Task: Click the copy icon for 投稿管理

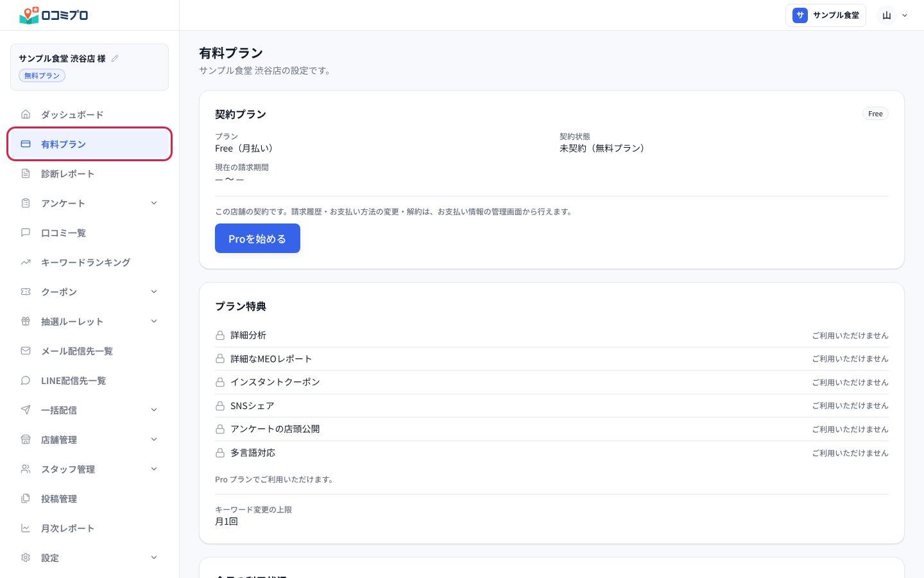Action: click(x=26, y=498)
